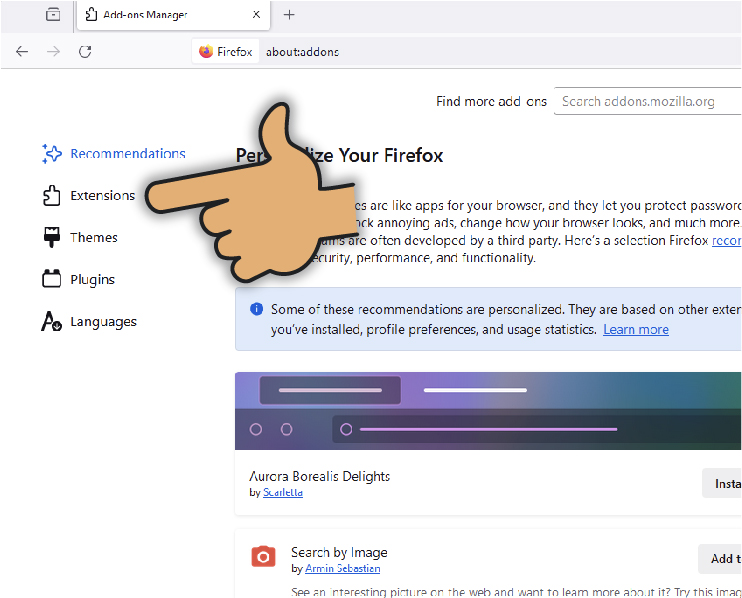Go back with the back arrow
Screen dimensions: 742x598
(22, 52)
